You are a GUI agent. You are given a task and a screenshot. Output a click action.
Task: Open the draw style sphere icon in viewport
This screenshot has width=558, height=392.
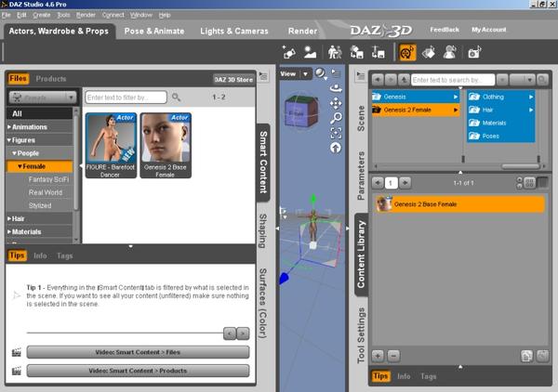coord(320,73)
